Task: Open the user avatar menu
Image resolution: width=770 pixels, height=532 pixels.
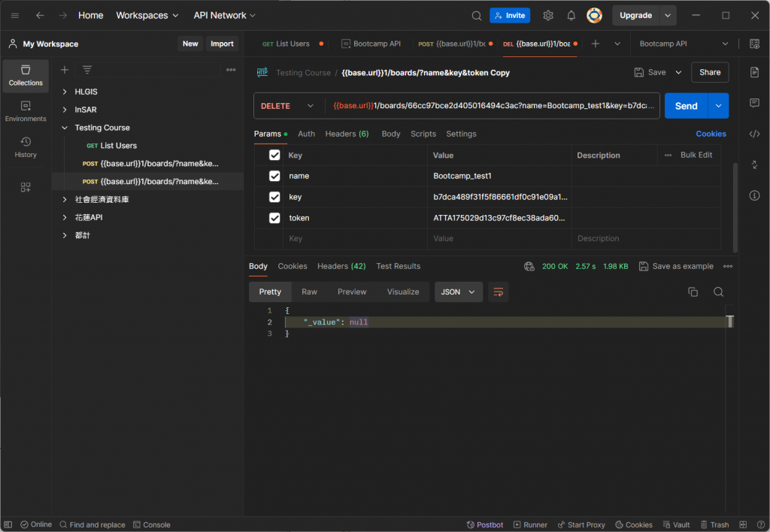Action: coord(594,16)
